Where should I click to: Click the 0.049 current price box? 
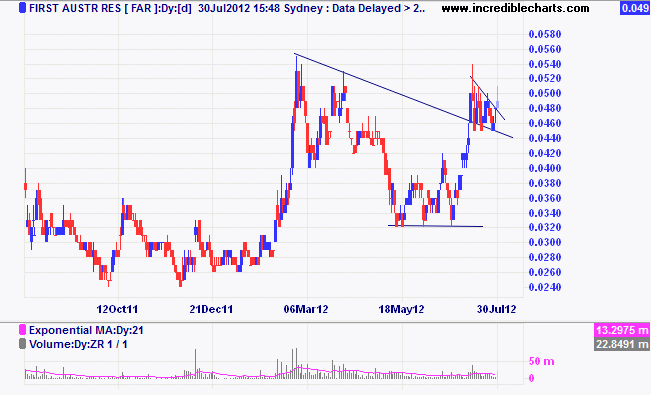(x=635, y=8)
